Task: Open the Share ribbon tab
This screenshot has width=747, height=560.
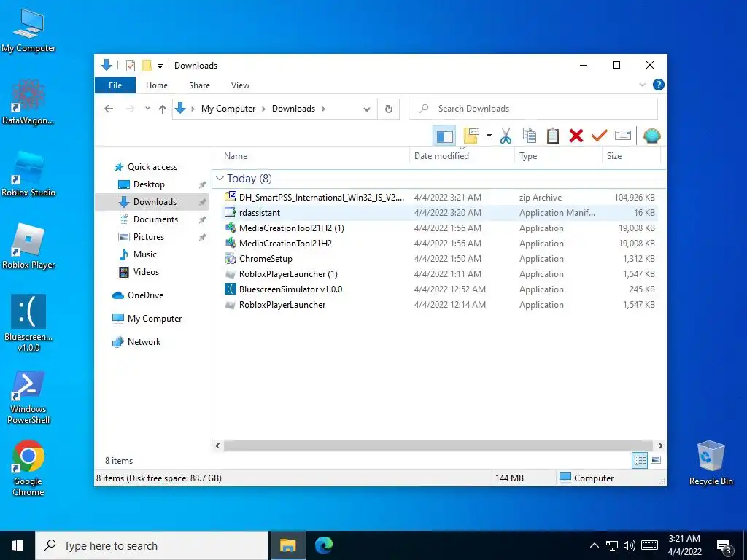Action: (199, 85)
